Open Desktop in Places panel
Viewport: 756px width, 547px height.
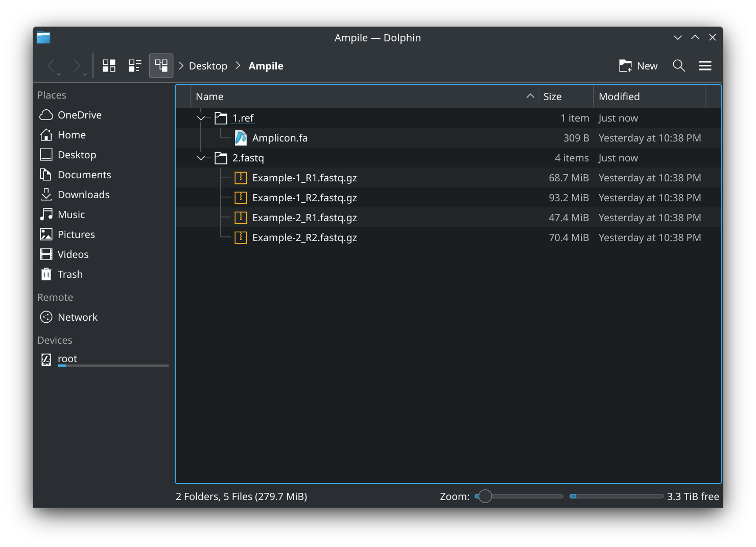(x=103, y=155)
